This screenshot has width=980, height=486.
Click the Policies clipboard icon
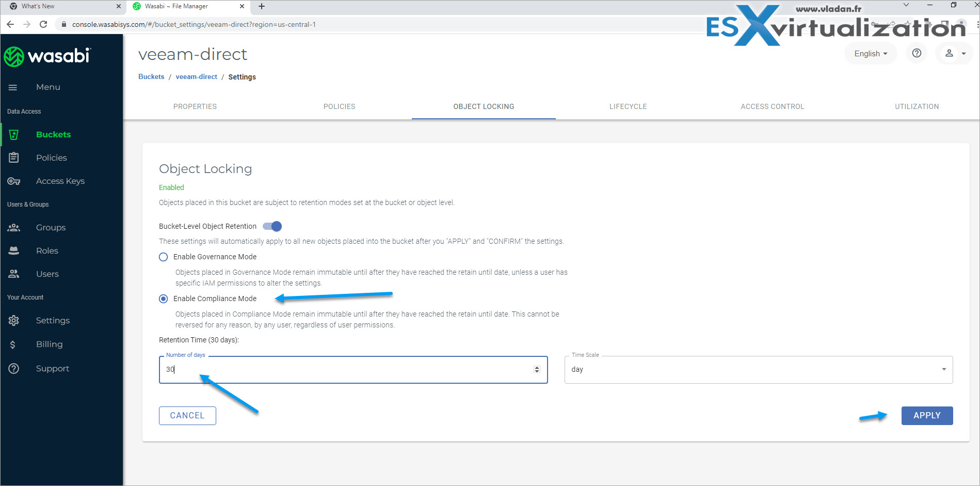[x=14, y=158]
